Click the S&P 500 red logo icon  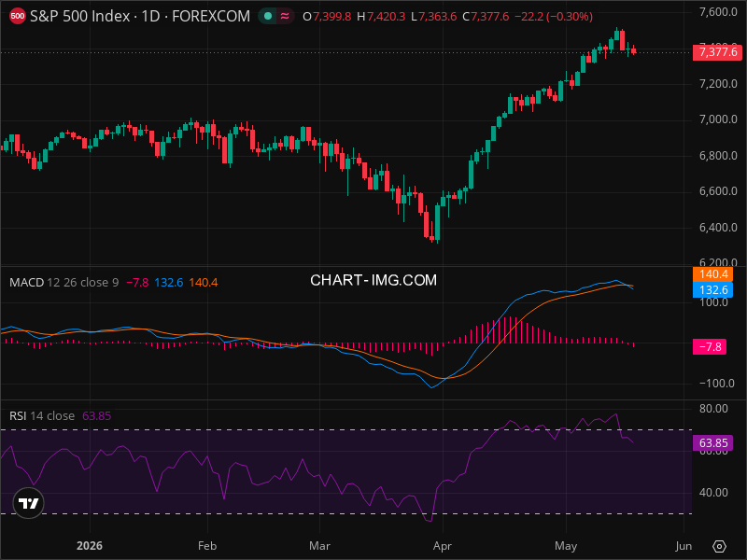click(x=18, y=16)
